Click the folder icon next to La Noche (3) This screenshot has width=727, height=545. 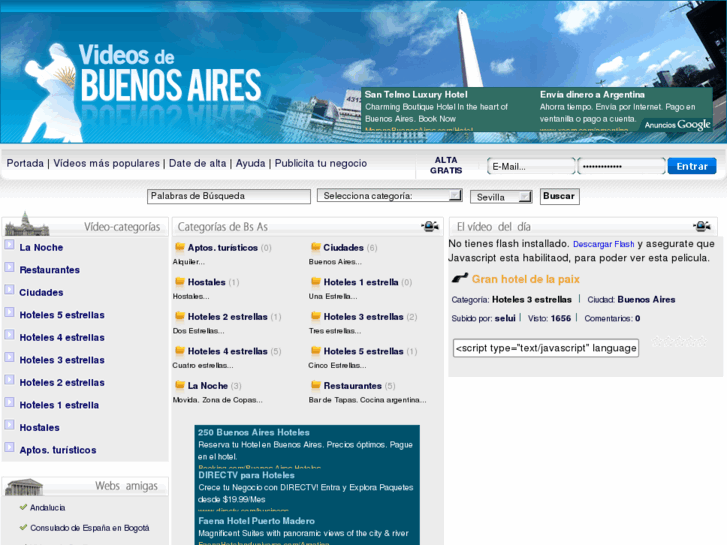(180, 385)
